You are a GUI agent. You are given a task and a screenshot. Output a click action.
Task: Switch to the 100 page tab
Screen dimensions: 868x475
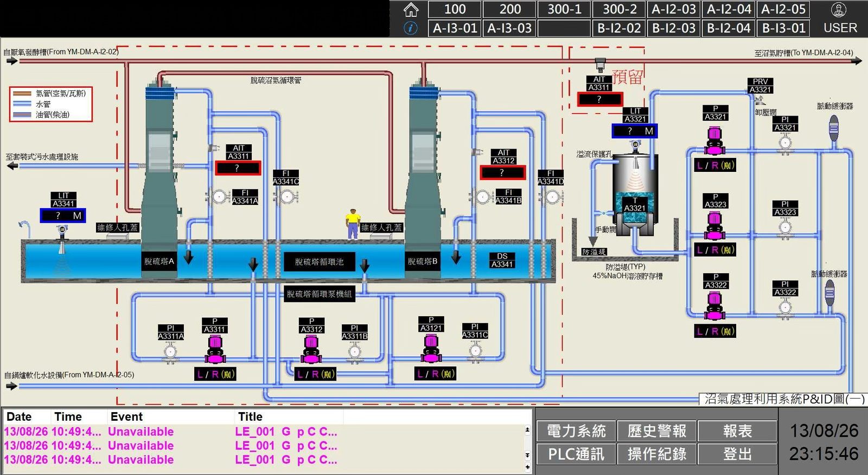[455, 9]
